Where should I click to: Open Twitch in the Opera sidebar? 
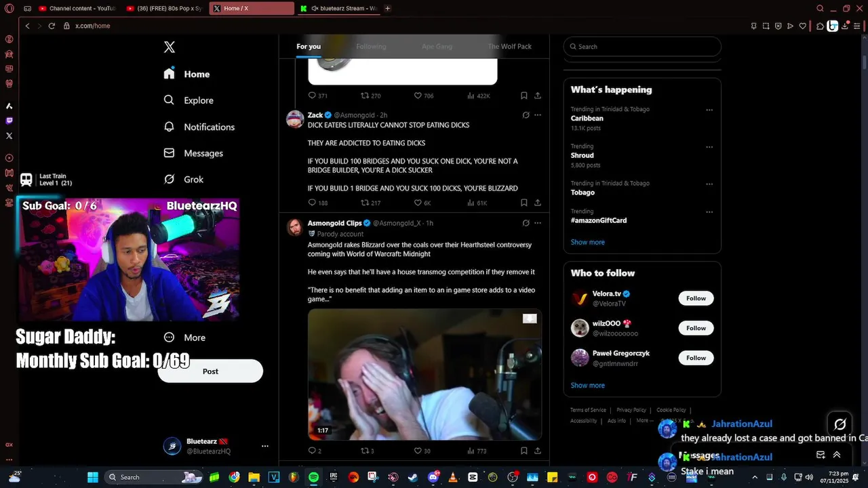9,121
